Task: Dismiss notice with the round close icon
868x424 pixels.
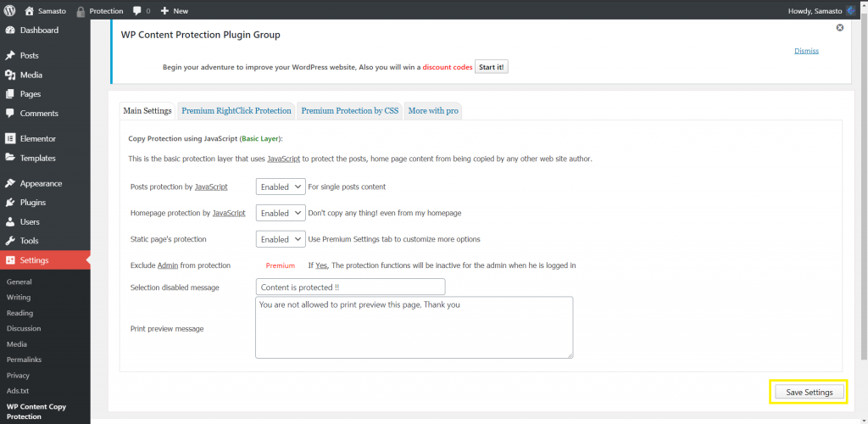Action: pyautogui.click(x=840, y=28)
